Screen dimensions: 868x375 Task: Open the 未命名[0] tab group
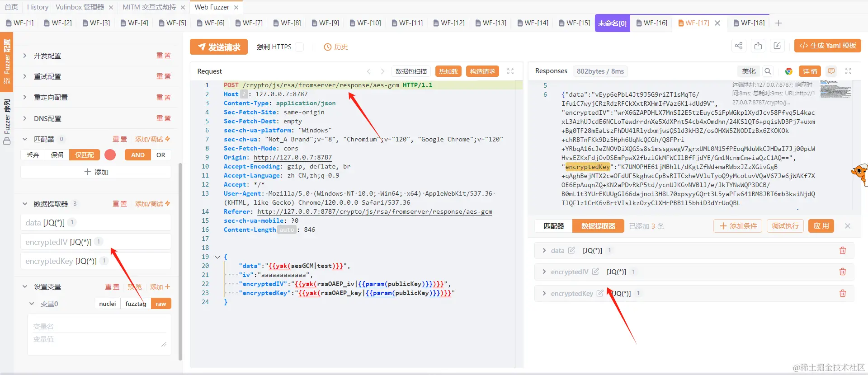(612, 23)
